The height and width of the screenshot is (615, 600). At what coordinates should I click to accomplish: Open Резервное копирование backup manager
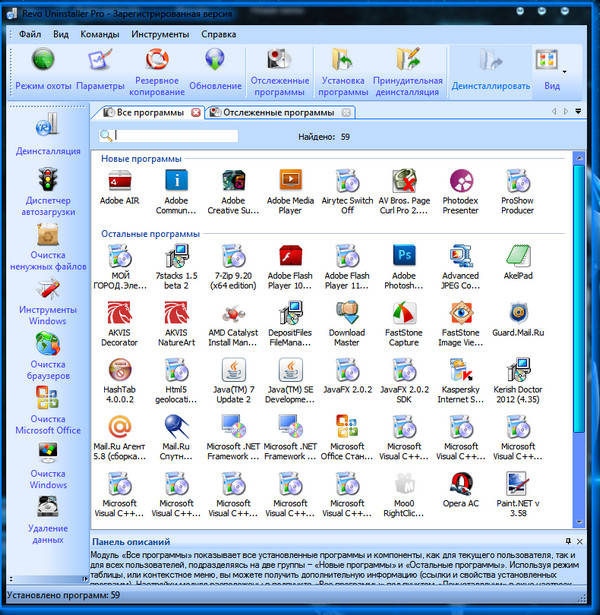157,71
